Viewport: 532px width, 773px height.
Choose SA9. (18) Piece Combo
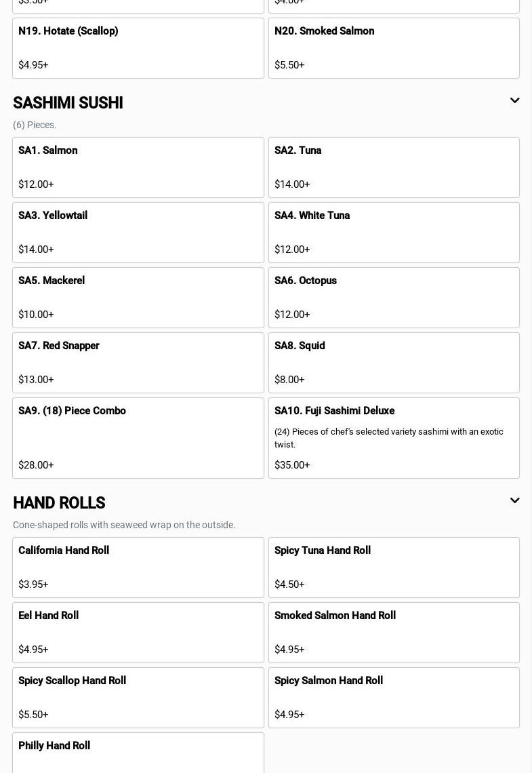pyautogui.click(x=138, y=438)
